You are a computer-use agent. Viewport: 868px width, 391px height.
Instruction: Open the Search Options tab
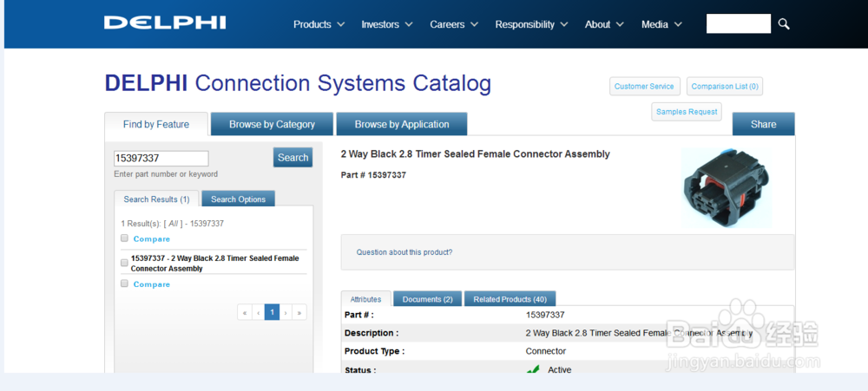[238, 199]
